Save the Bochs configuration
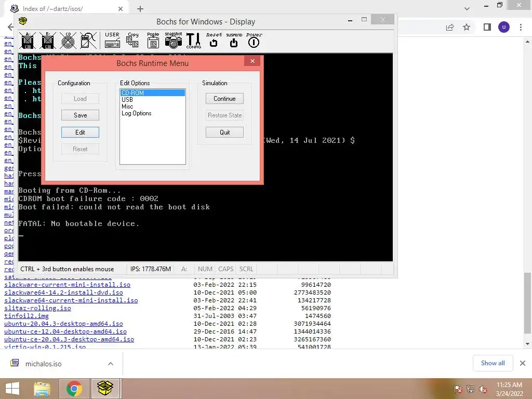This screenshot has width=532, height=399. click(x=80, y=115)
